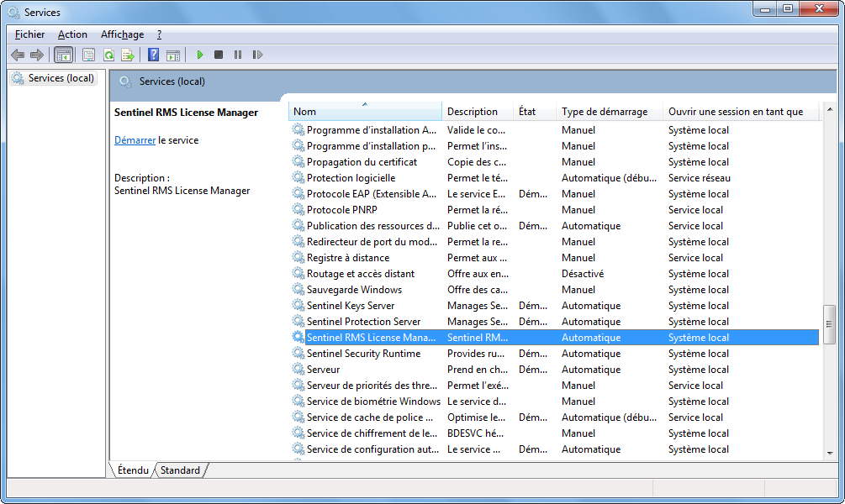Close the Services window
The width and height of the screenshot is (845, 504).
point(819,8)
